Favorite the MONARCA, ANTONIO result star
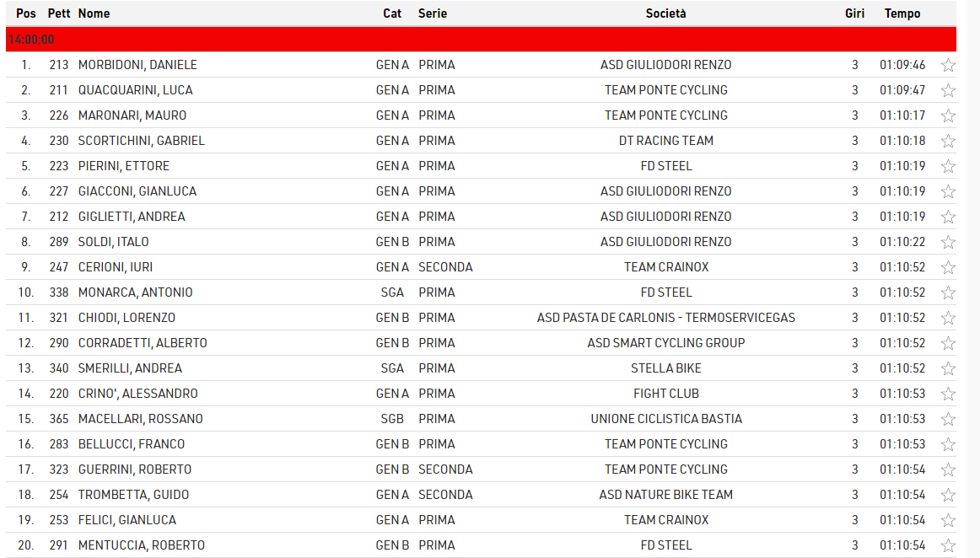 (x=948, y=292)
